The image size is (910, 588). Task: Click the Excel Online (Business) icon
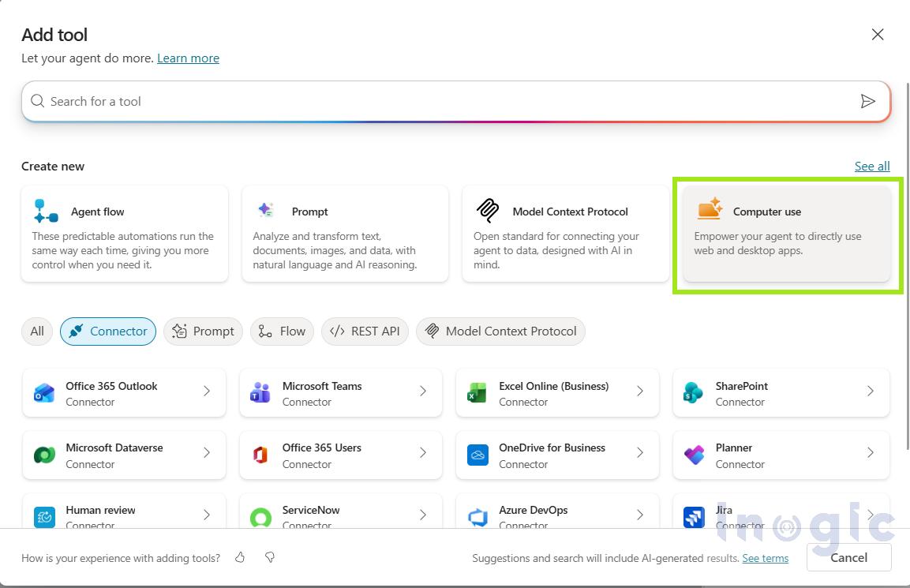477,393
